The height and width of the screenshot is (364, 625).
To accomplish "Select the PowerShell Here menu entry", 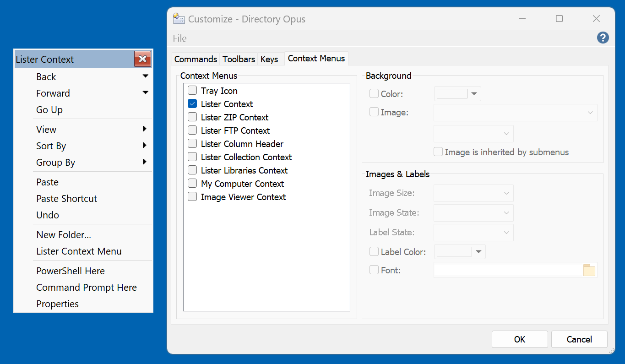I will 71,271.
